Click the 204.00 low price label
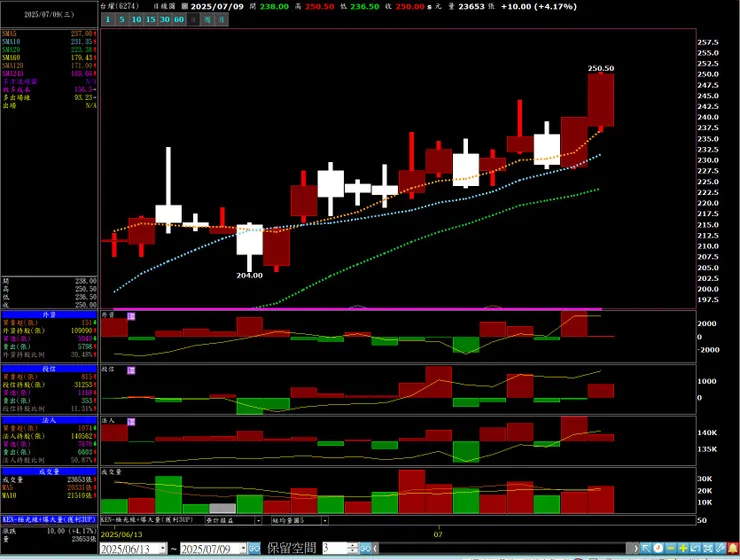740x560 pixels. click(249, 276)
